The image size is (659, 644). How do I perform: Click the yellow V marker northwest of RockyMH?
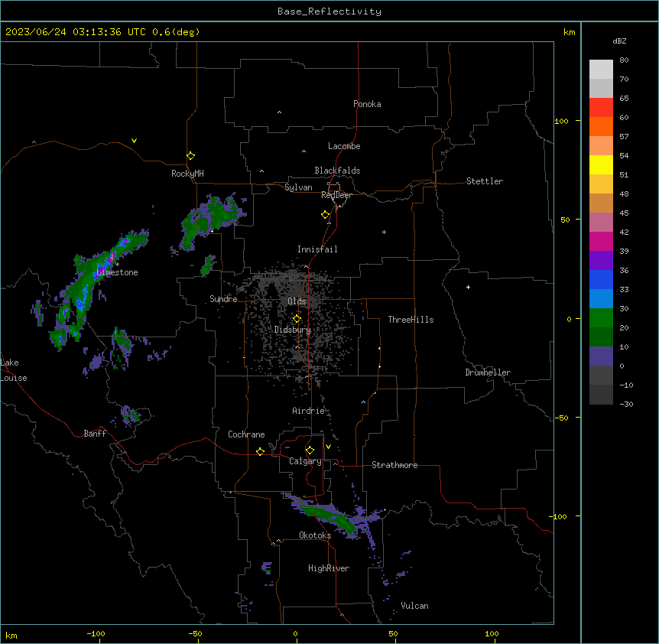[x=134, y=141]
